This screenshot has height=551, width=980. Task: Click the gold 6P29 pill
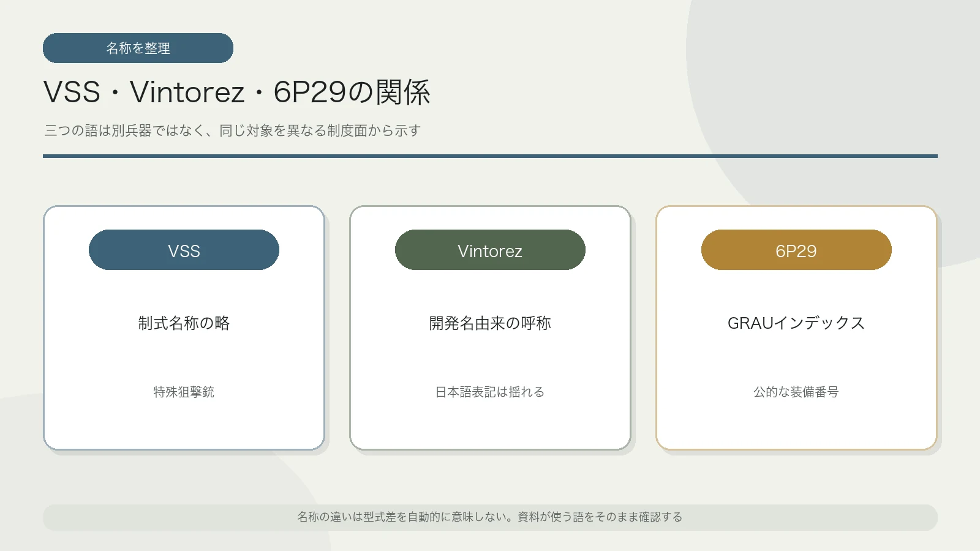coord(796,250)
